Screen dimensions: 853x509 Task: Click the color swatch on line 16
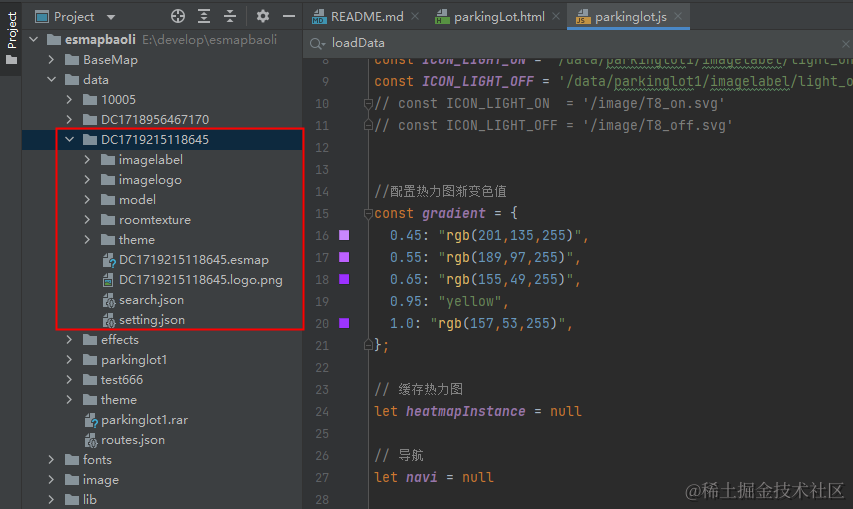click(344, 235)
